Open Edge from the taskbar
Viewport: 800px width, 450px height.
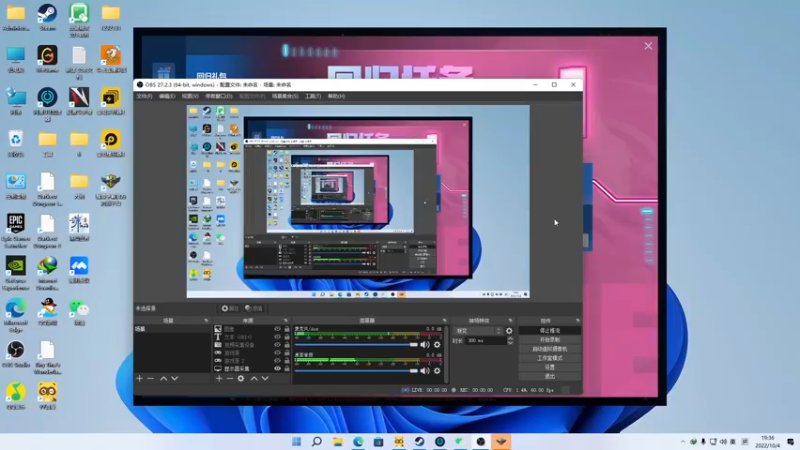click(x=358, y=441)
